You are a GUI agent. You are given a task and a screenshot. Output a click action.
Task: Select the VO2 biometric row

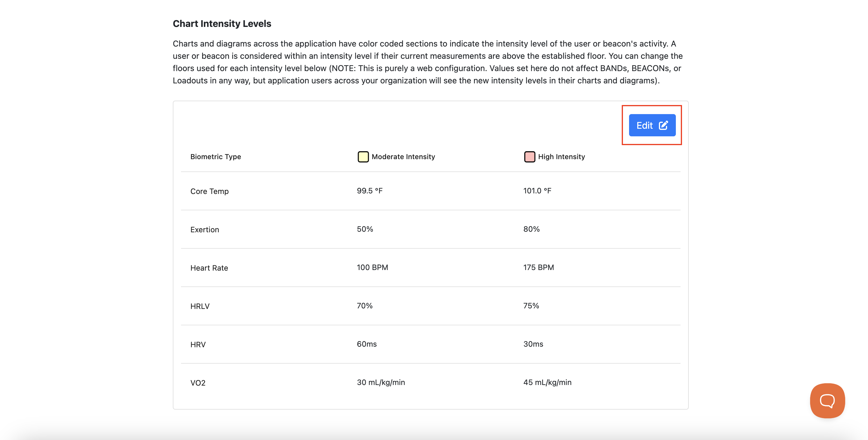click(197, 382)
